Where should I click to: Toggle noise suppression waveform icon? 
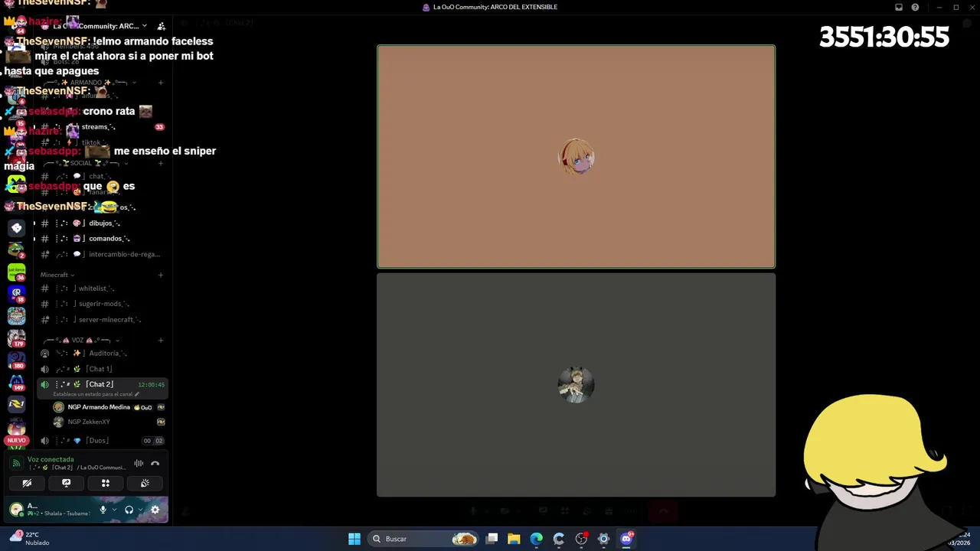coord(139,463)
